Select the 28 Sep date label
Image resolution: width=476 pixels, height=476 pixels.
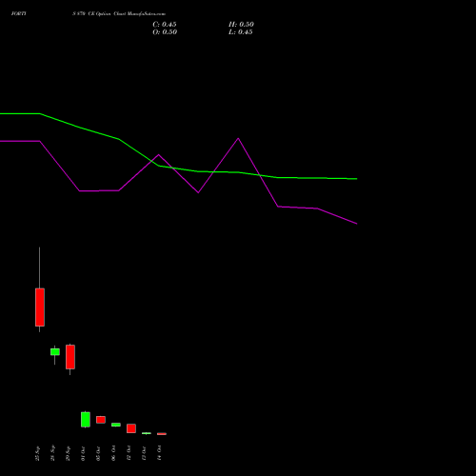click(x=53, y=453)
